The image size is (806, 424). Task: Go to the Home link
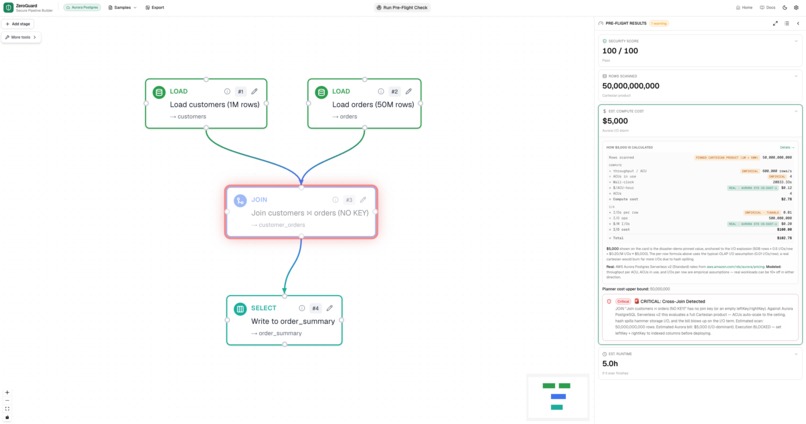(744, 8)
